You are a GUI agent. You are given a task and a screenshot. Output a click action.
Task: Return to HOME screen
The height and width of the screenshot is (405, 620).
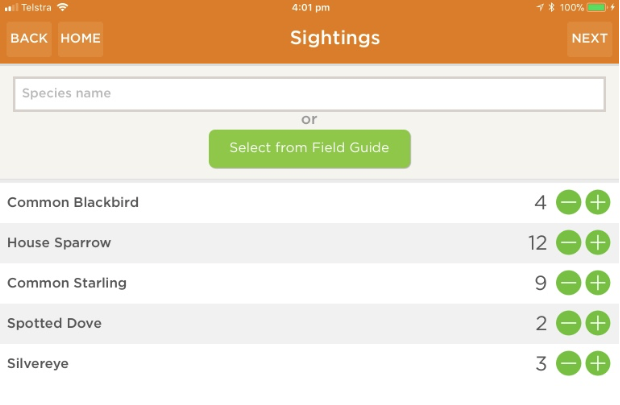[x=80, y=39]
